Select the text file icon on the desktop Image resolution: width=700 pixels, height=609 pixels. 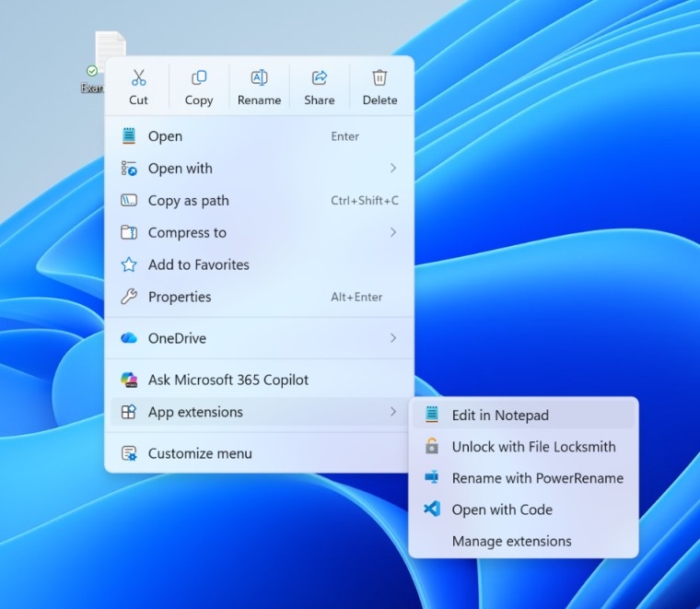click(110, 44)
